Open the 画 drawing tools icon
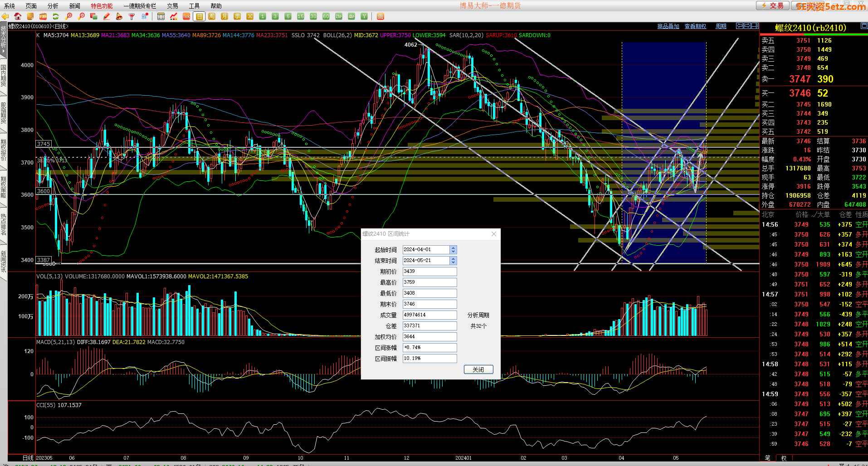The image size is (868, 466). pyautogui.click(x=380, y=16)
